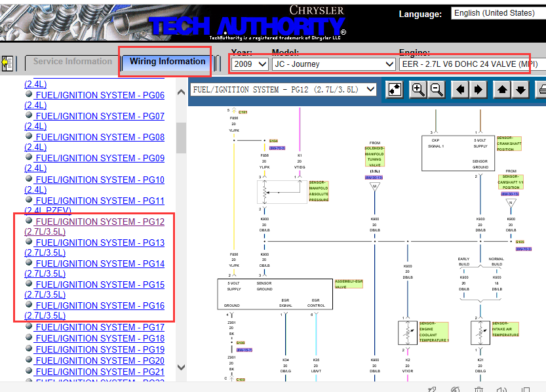Click 8W-30-13 reference under Manifold Tuning Valve
This screenshot has width=546, height=392.
(x=374, y=178)
